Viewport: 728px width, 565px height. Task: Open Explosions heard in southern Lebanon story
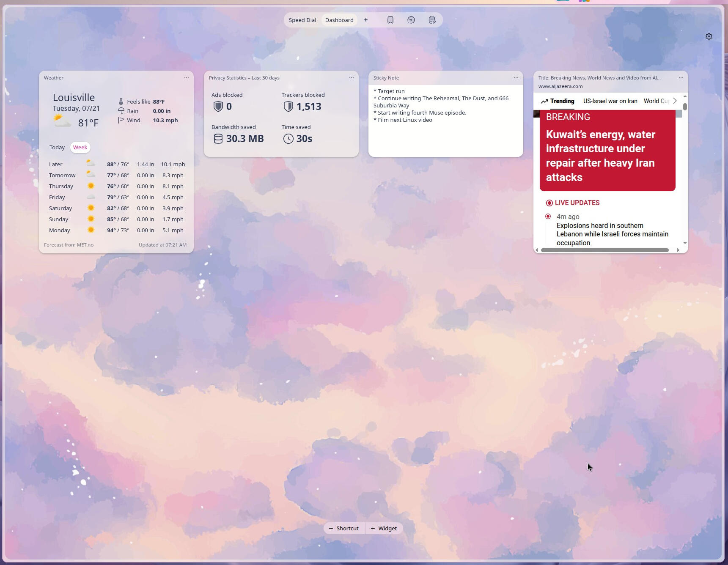[613, 234]
